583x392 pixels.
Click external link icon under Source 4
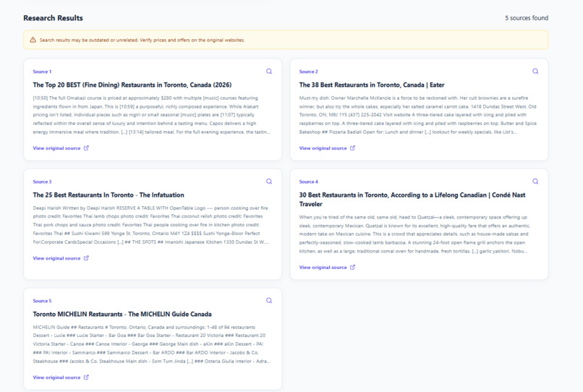click(352, 267)
